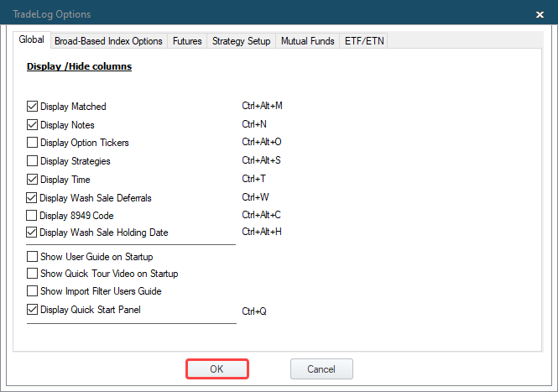Image resolution: width=558 pixels, height=392 pixels.
Task: Go to the Strategy Setup tab
Action: pyautogui.click(x=242, y=41)
